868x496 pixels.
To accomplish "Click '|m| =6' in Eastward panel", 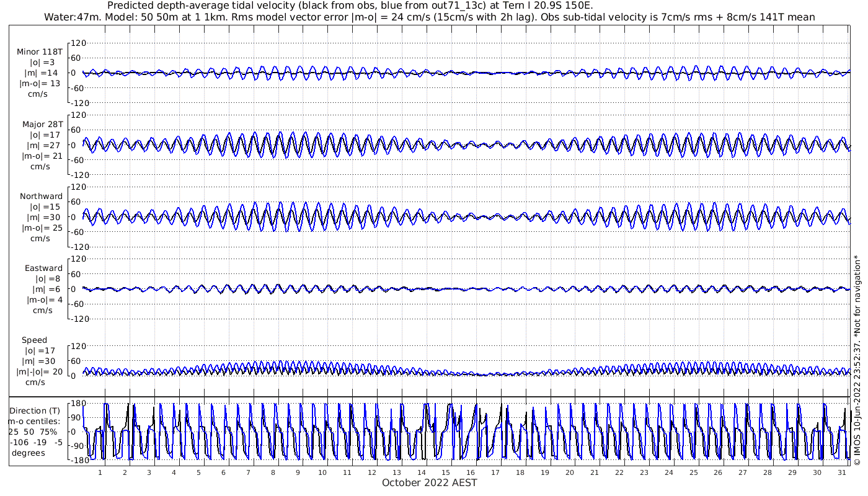I will point(45,290).
